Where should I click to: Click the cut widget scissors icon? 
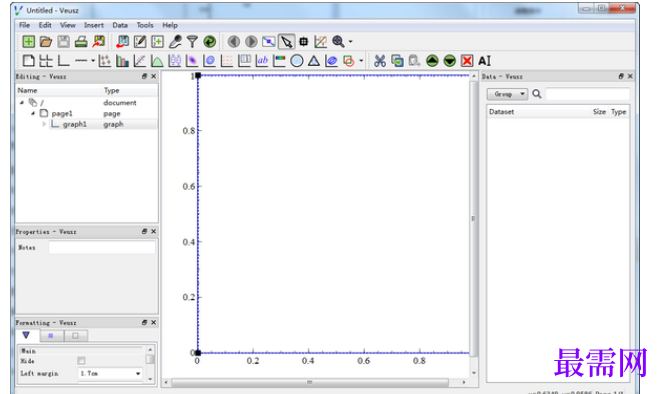coord(380,61)
